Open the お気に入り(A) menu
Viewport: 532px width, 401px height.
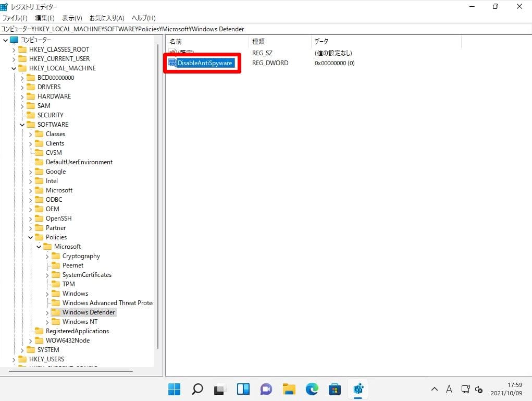pos(107,18)
